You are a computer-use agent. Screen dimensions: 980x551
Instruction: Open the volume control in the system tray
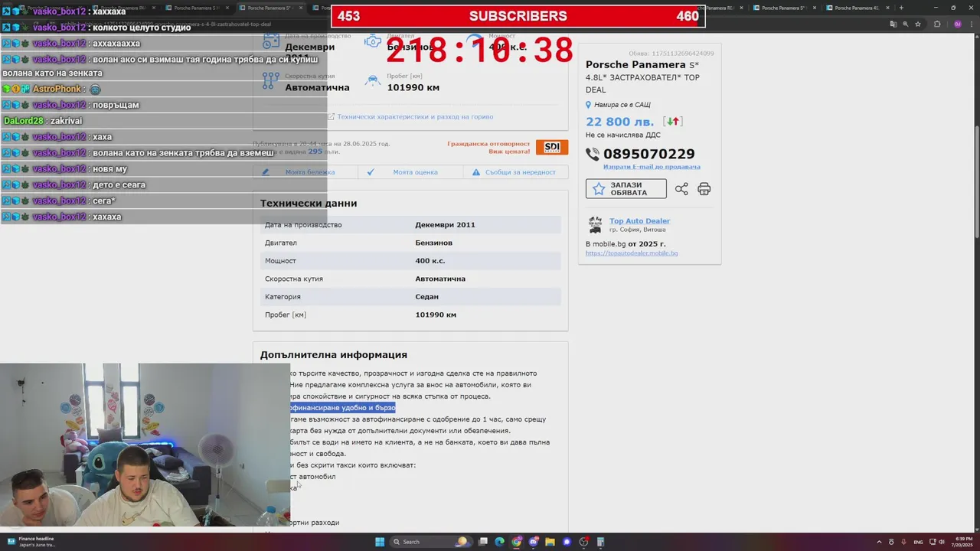(x=942, y=542)
